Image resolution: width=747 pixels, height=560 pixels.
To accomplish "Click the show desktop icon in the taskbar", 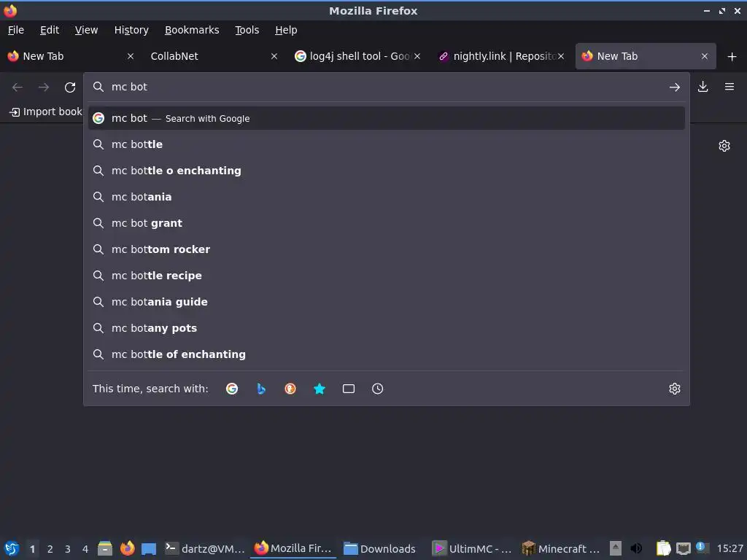I will [149, 548].
